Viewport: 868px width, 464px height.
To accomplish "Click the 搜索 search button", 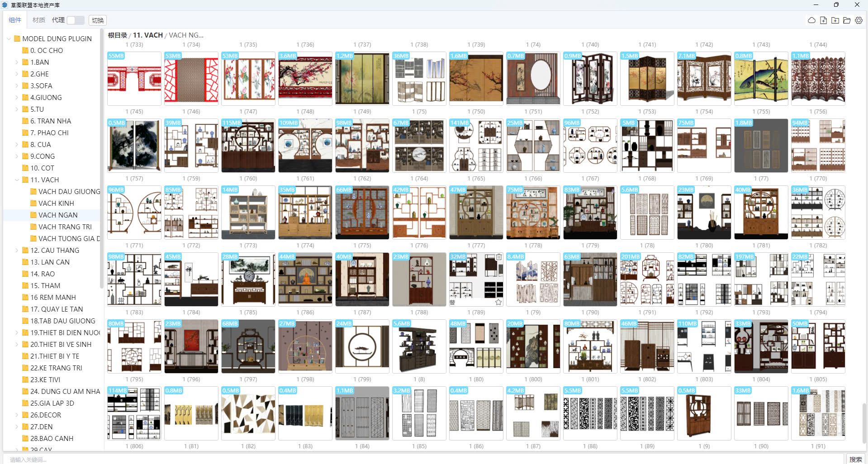I will (855, 459).
